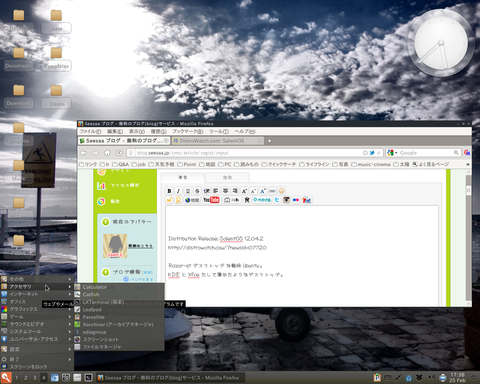Launch Catfish file search from submenu
This screenshot has height=384, width=480.
[119, 295]
